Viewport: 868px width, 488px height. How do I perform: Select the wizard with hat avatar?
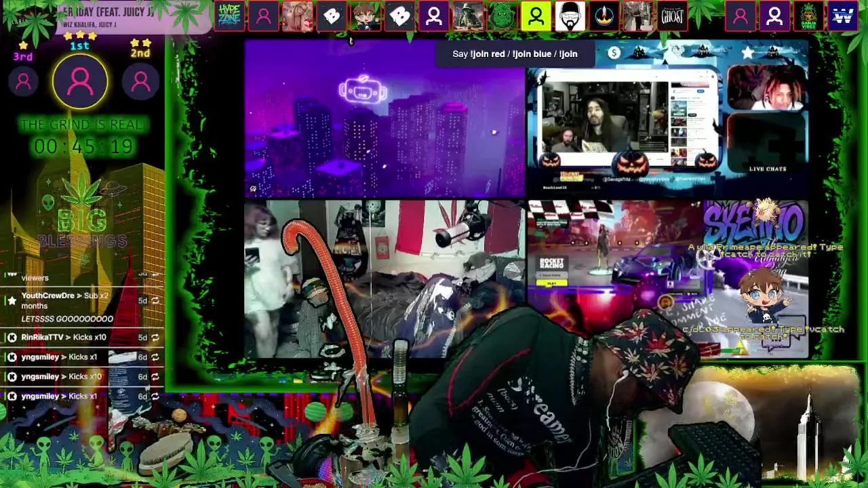[468, 16]
